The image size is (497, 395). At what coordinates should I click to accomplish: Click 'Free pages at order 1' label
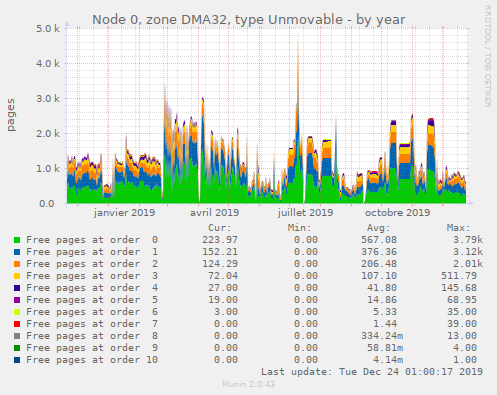click(92, 252)
